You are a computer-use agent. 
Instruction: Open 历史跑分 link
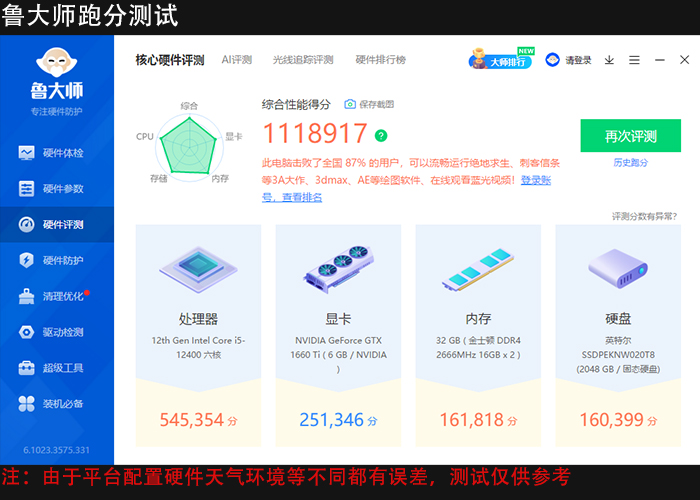point(630,163)
